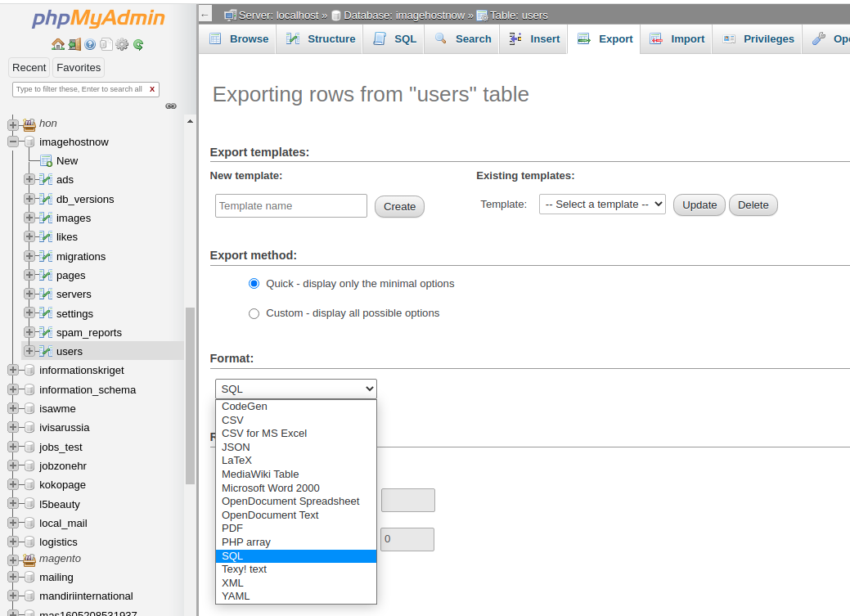The image size is (850, 616).
Task: Select the Custom export method radio button
Action: click(x=254, y=312)
